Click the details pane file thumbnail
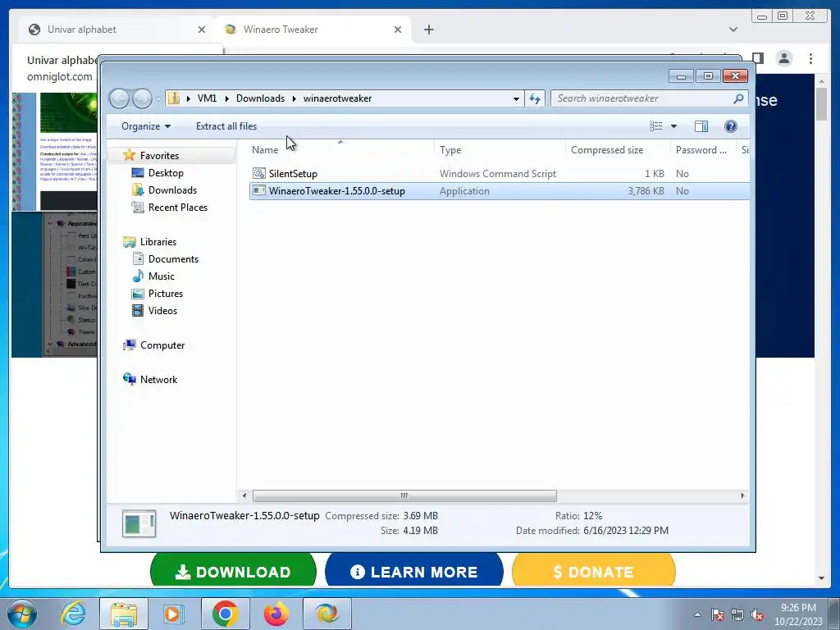This screenshot has height=630, width=840. pos(139,523)
